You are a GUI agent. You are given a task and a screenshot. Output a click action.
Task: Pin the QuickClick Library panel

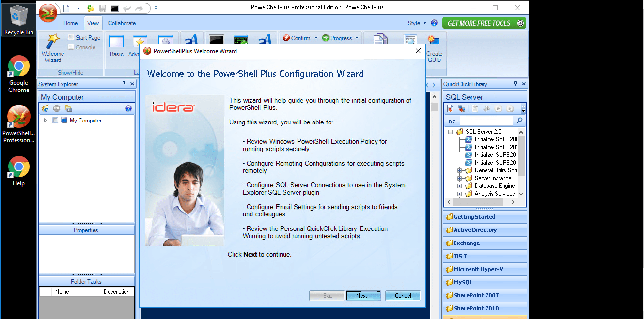(515, 84)
